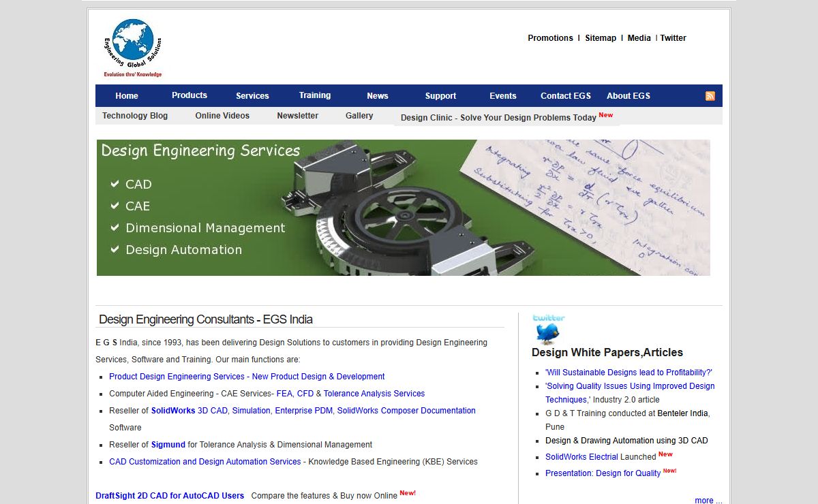Click the SolidWorks 3D CAD link
This screenshot has width=818, height=504.
(190, 411)
